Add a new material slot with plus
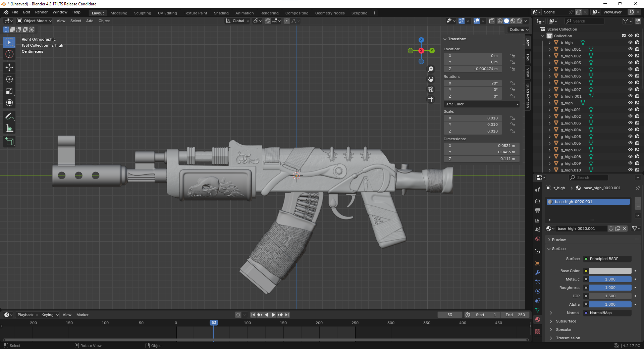 click(638, 200)
